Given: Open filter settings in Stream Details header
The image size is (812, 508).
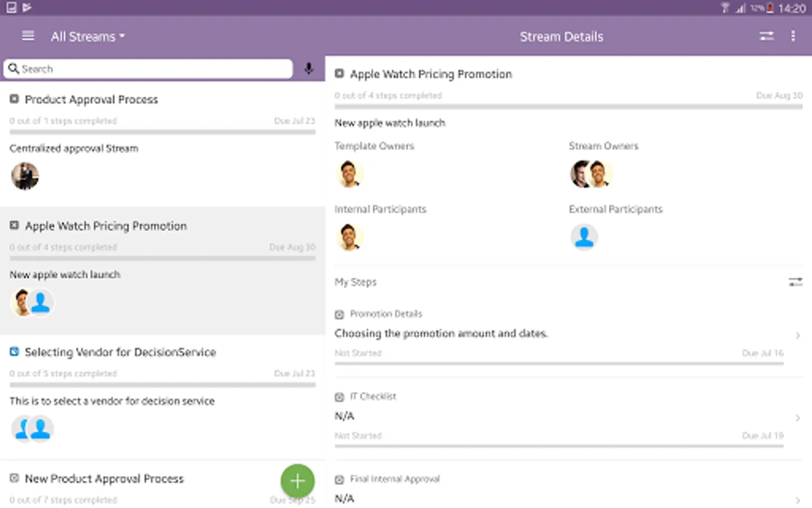Looking at the screenshot, I should pyautogui.click(x=766, y=36).
